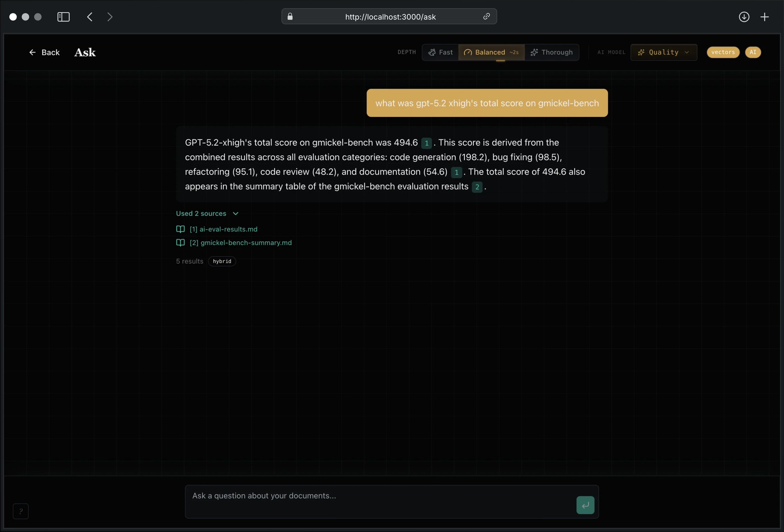Open the help question mark icon
Viewport: 784px width, 532px height.
click(x=21, y=511)
